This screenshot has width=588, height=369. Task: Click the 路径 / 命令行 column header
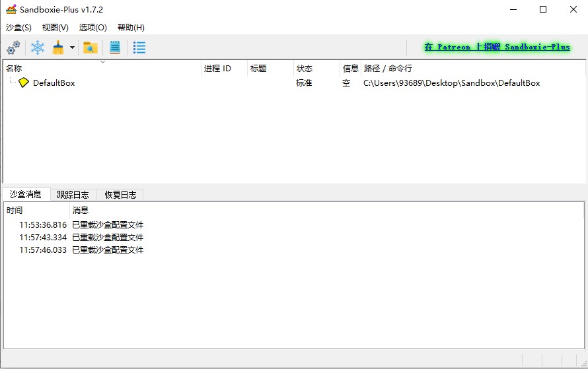(x=472, y=69)
